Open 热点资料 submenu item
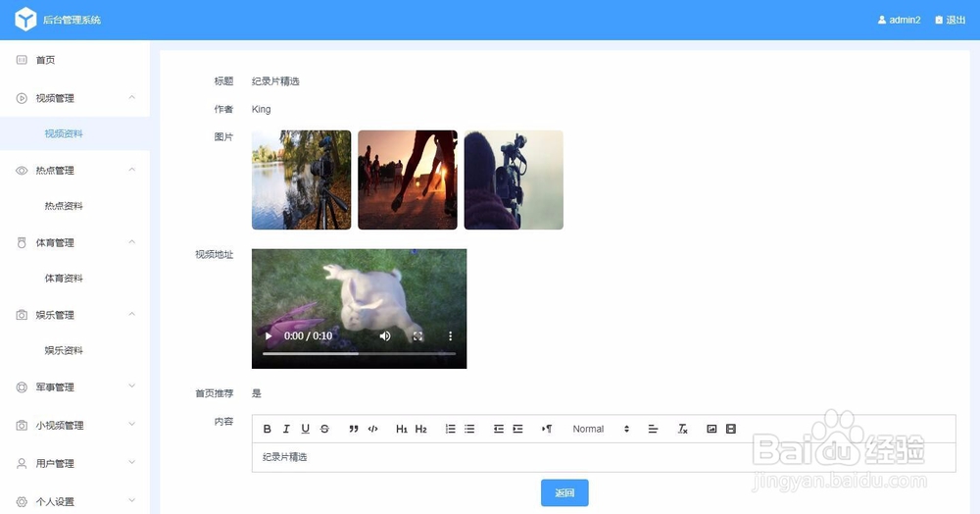 [74, 206]
